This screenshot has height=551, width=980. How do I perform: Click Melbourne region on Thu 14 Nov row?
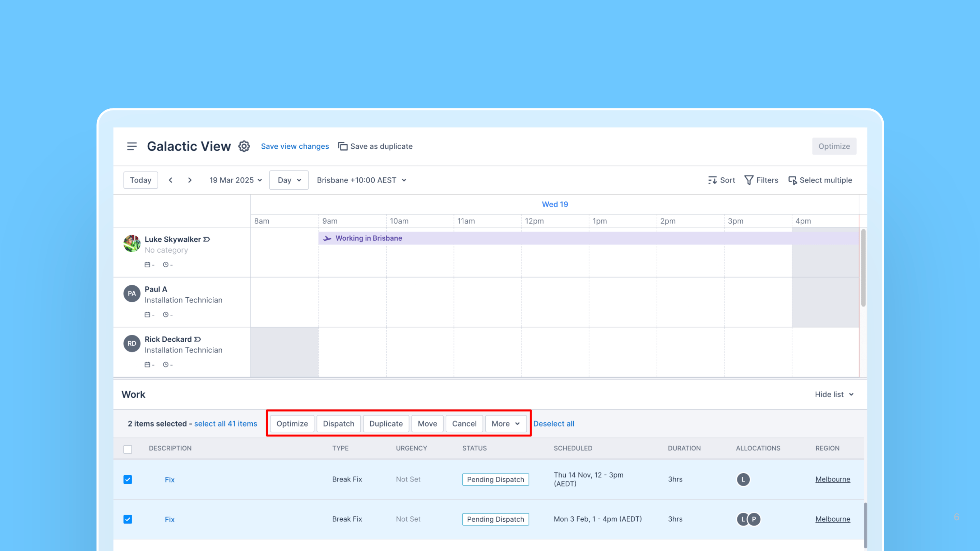click(x=832, y=479)
